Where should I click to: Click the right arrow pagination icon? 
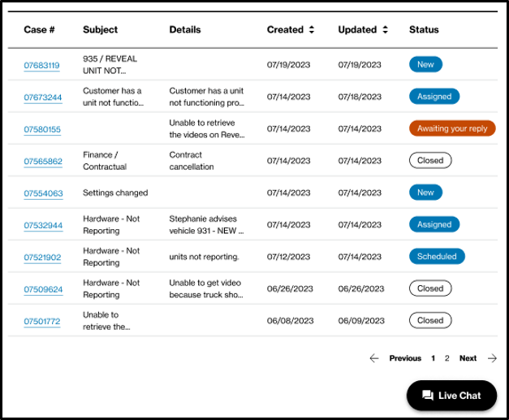(492, 358)
